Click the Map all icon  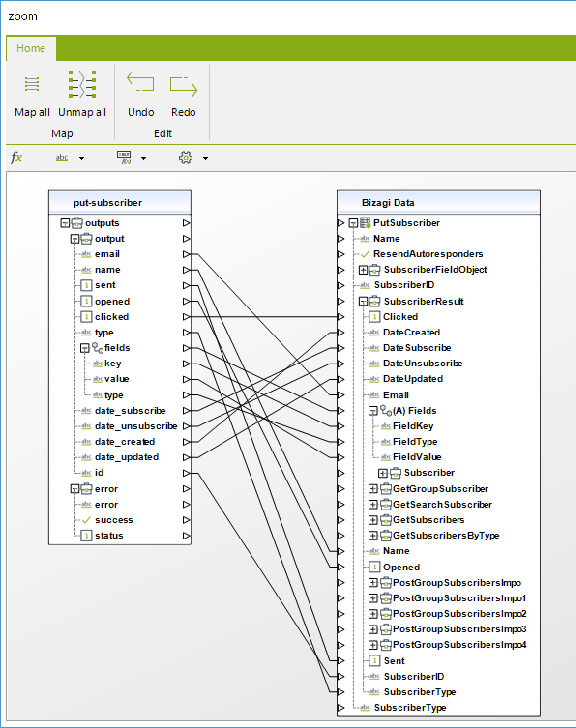click(32, 84)
